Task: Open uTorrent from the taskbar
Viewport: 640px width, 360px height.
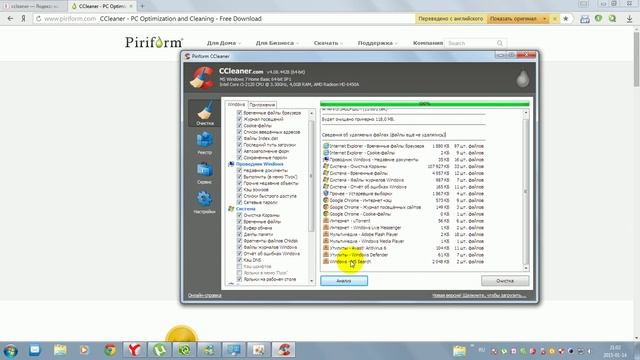Action: pos(160,350)
